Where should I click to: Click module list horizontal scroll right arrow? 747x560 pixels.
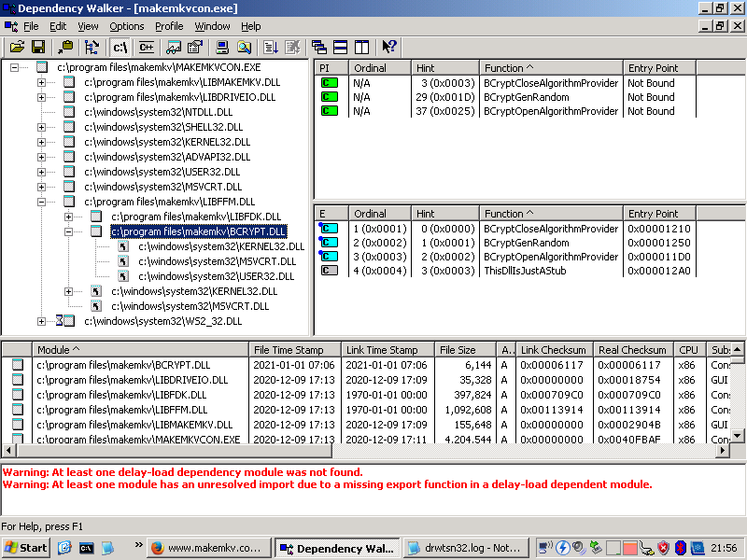point(723,450)
